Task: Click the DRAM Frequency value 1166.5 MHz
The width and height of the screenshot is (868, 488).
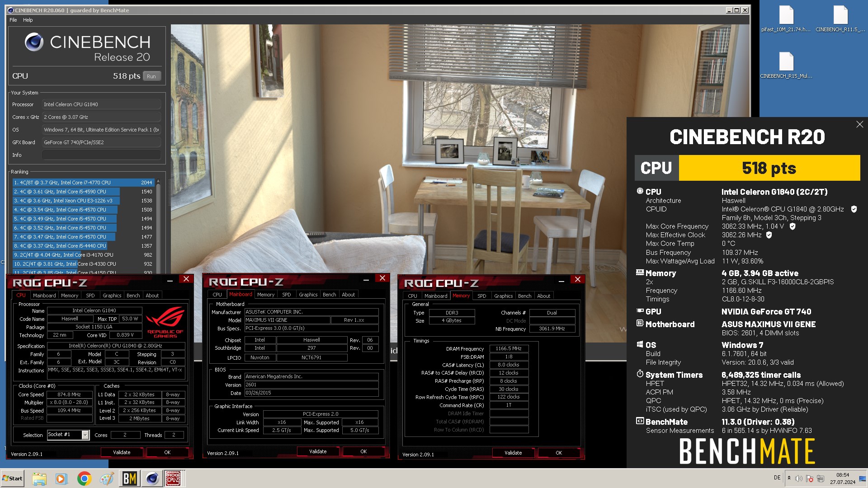Action: (509, 349)
